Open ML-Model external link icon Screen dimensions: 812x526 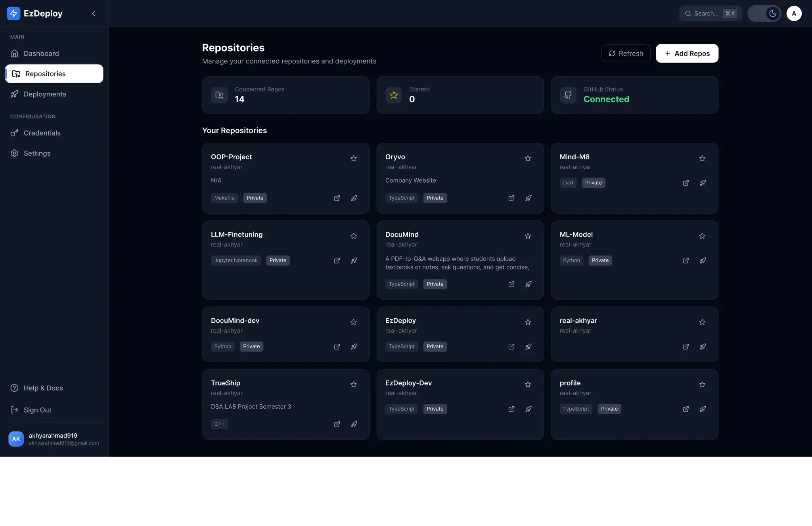click(x=686, y=260)
